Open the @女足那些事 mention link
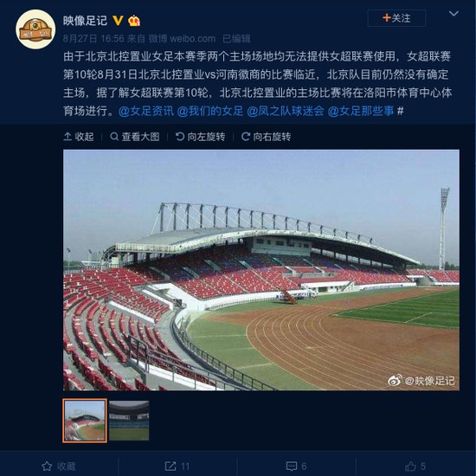Image resolution: width=476 pixels, height=476 pixels. click(x=361, y=111)
